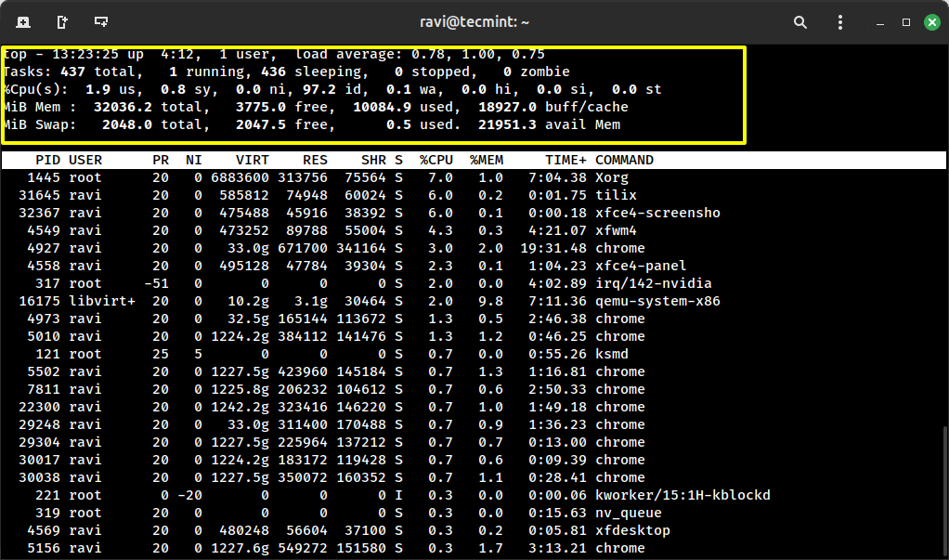This screenshot has height=560, width=949.
Task: Click the COMMAND column header
Action: [624, 160]
